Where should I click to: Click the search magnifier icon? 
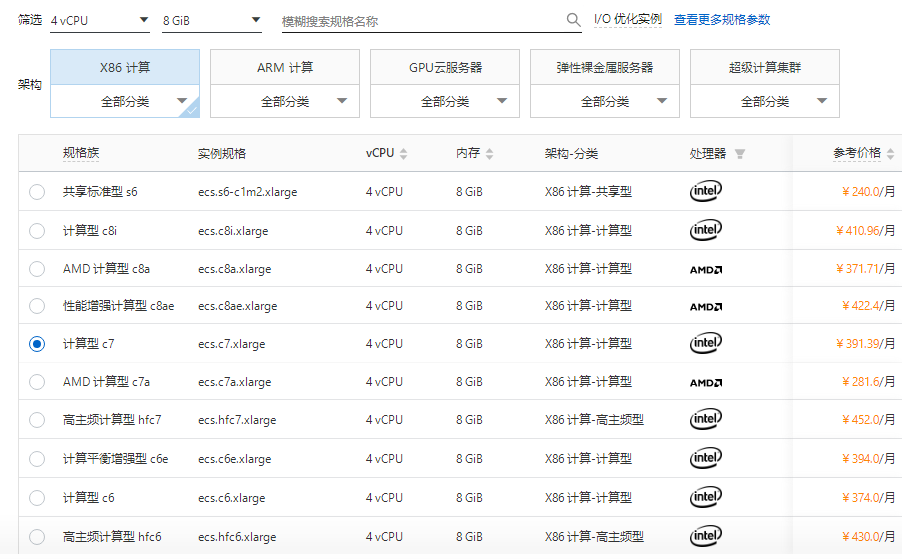point(573,20)
